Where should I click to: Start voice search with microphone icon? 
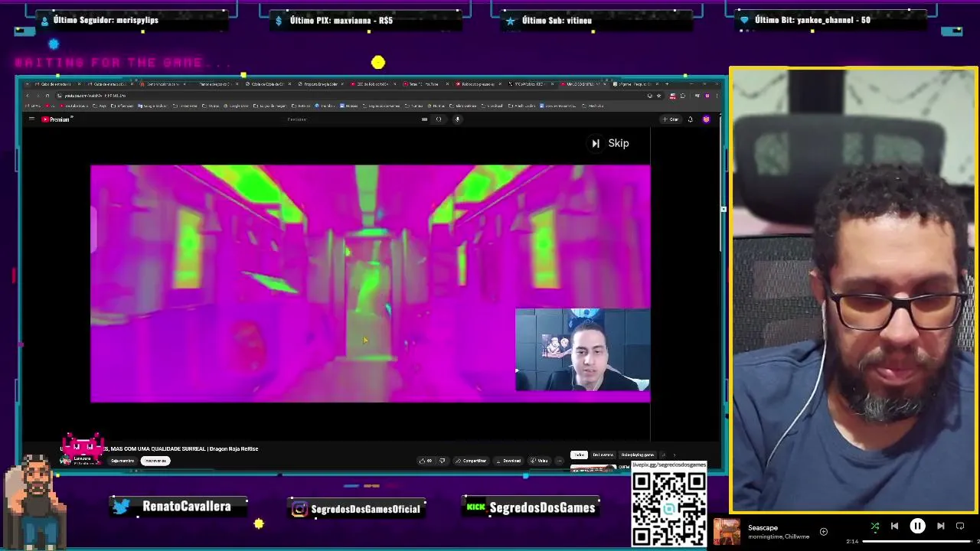click(457, 119)
